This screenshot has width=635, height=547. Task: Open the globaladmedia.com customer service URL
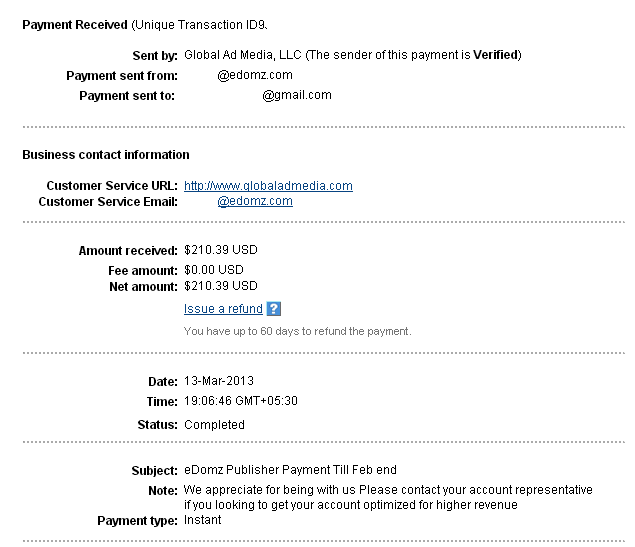(268, 186)
